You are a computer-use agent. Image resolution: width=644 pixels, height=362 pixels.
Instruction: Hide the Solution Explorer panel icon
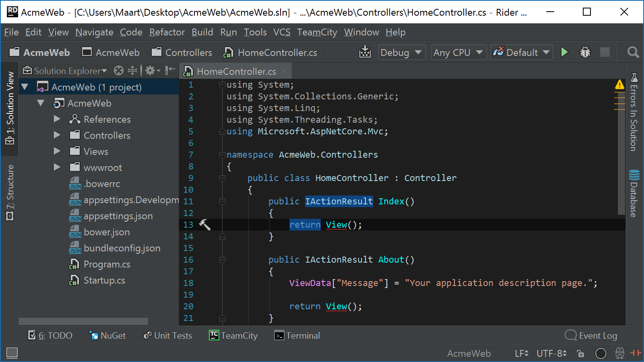170,70
